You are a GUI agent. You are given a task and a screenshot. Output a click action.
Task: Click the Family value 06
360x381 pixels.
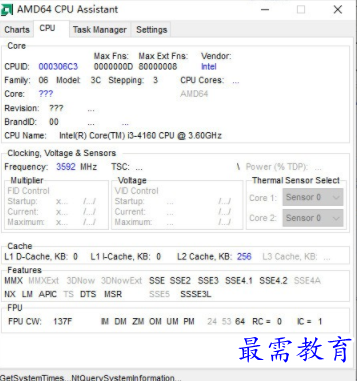coord(43,80)
